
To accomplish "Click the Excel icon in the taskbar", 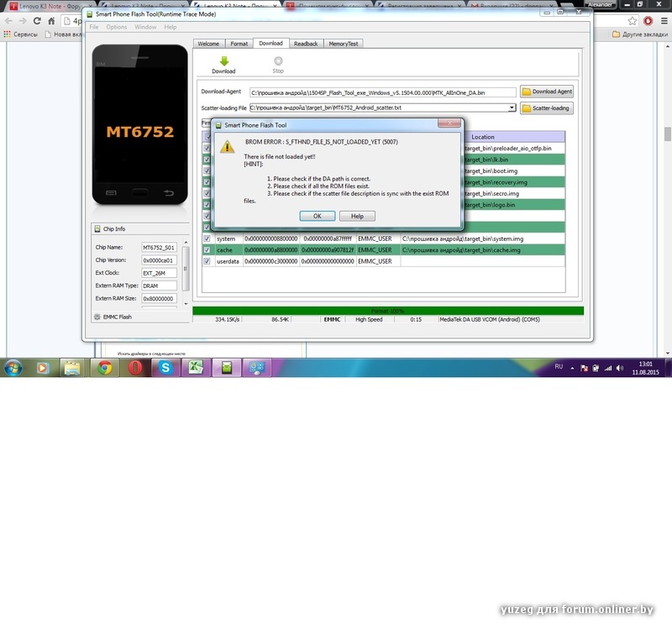I will (196, 367).
